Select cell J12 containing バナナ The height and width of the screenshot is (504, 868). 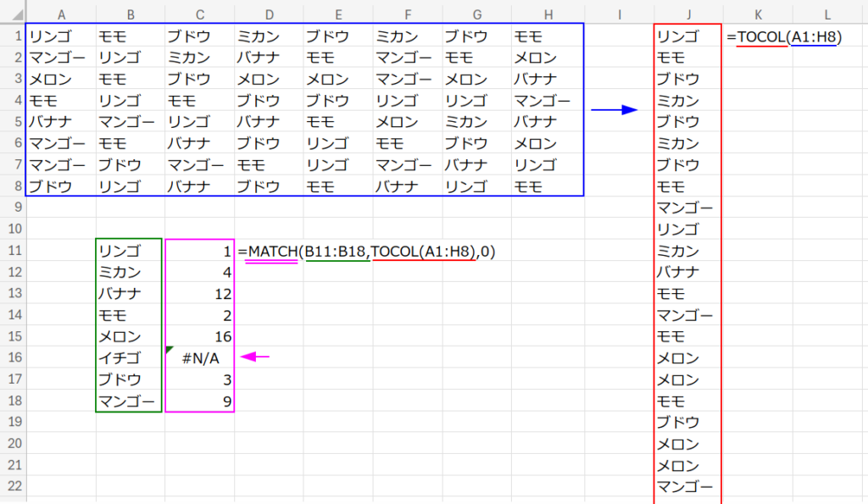689,272
